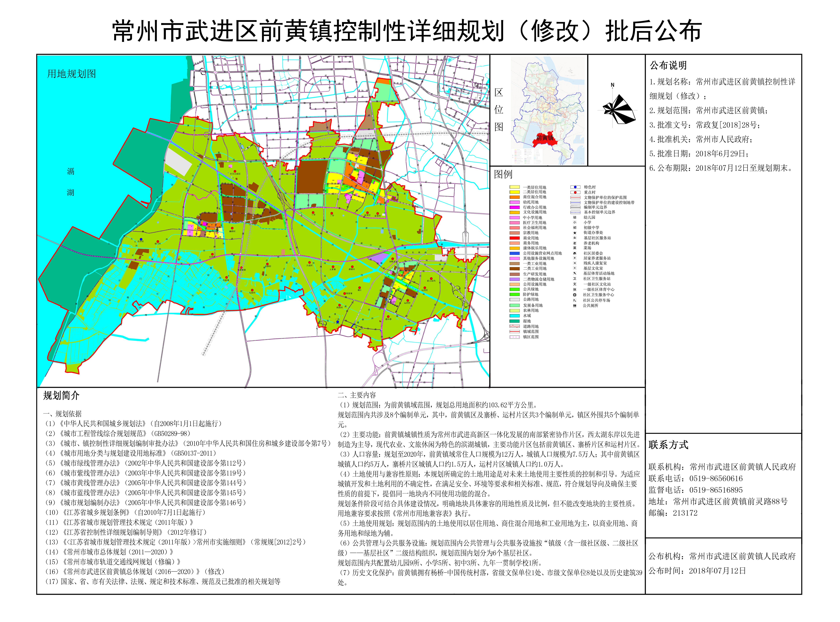
Task: Click the 道路用地 legend symbol
Action: click(x=514, y=326)
